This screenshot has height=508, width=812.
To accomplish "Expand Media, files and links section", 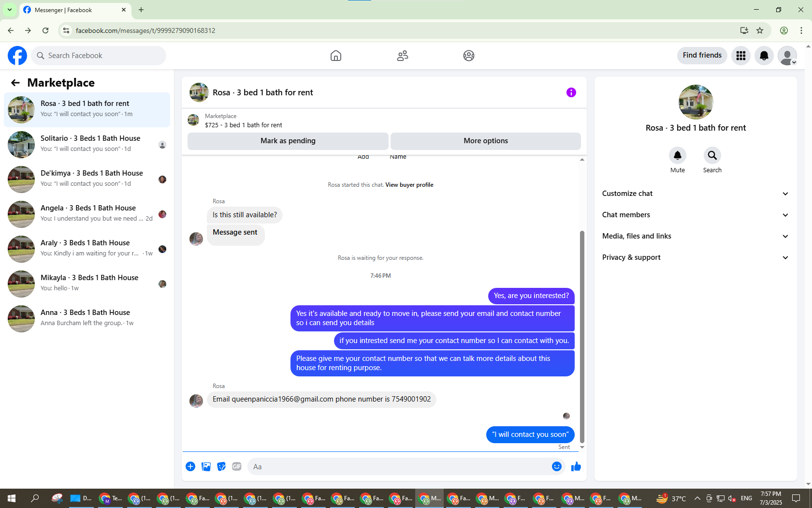I will 696,236.
